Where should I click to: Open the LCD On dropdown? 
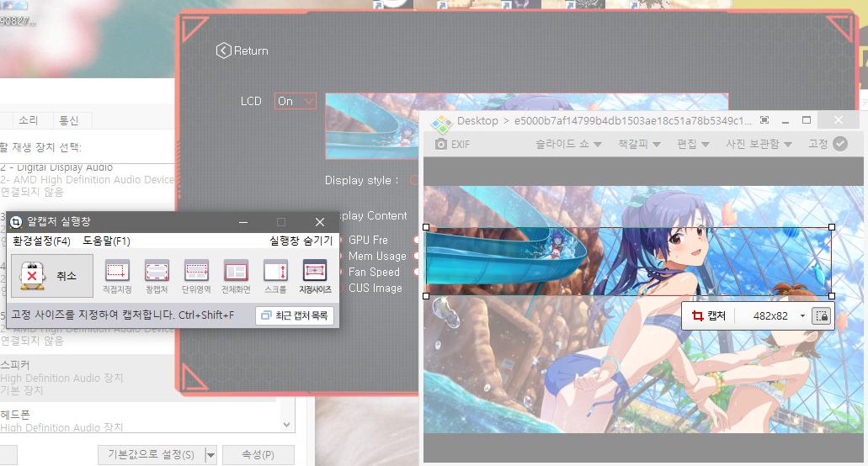click(296, 101)
